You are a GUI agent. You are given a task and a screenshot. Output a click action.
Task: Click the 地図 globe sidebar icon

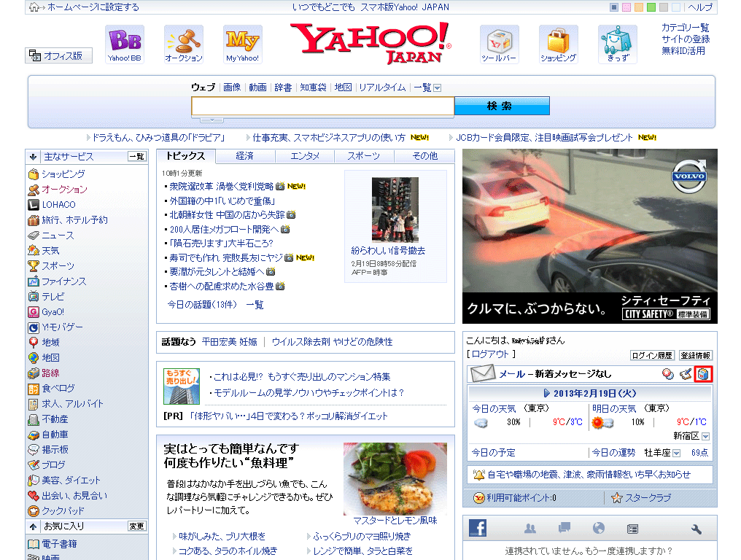pyautogui.click(x=33, y=358)
